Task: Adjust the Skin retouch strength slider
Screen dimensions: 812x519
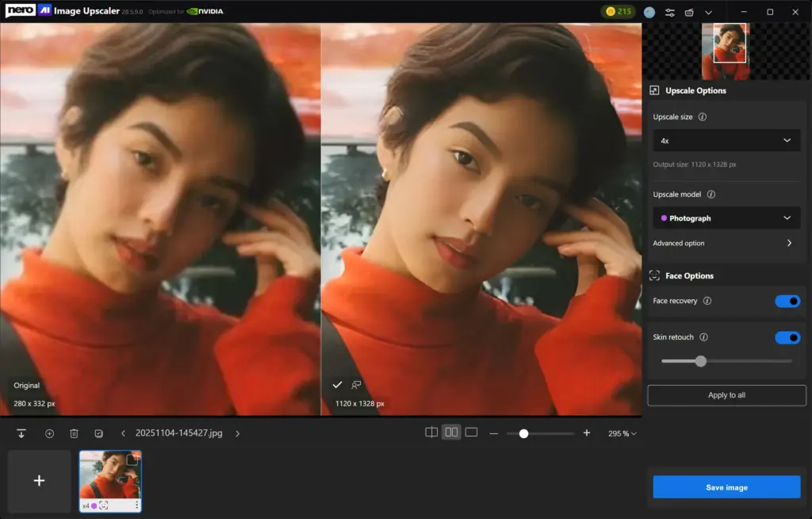Action: (x=700, y=361)
